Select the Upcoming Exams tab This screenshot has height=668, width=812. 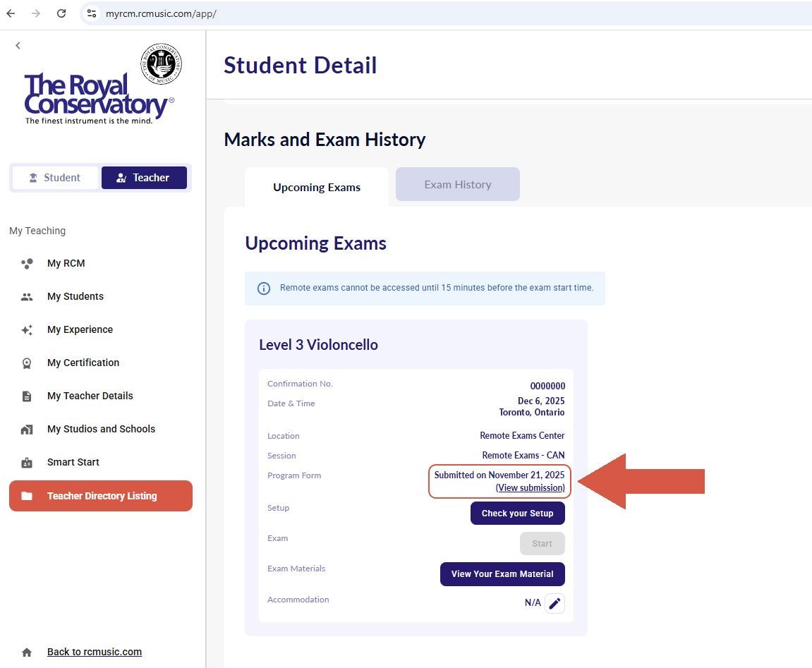(316, 187)
